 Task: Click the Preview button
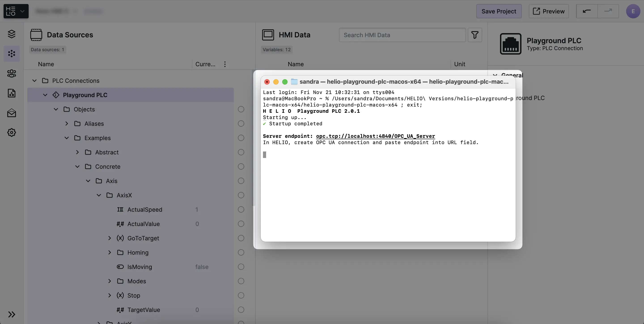point(549,11)
